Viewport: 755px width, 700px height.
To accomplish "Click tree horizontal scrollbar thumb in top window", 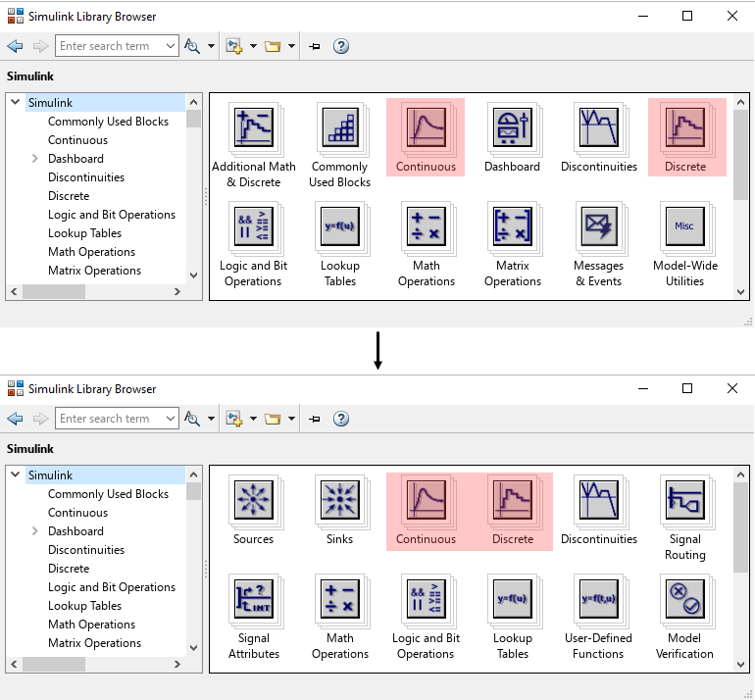I will tap(54, 292).
